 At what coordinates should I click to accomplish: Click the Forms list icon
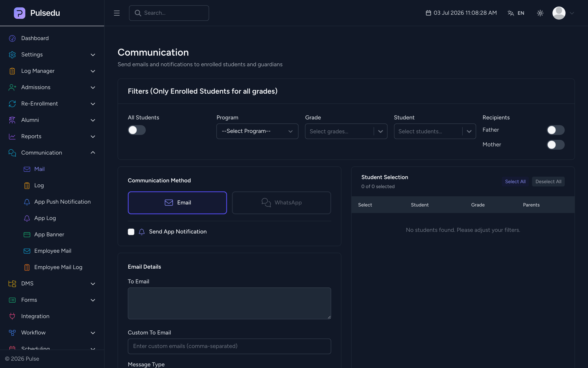tap(12, 300)
